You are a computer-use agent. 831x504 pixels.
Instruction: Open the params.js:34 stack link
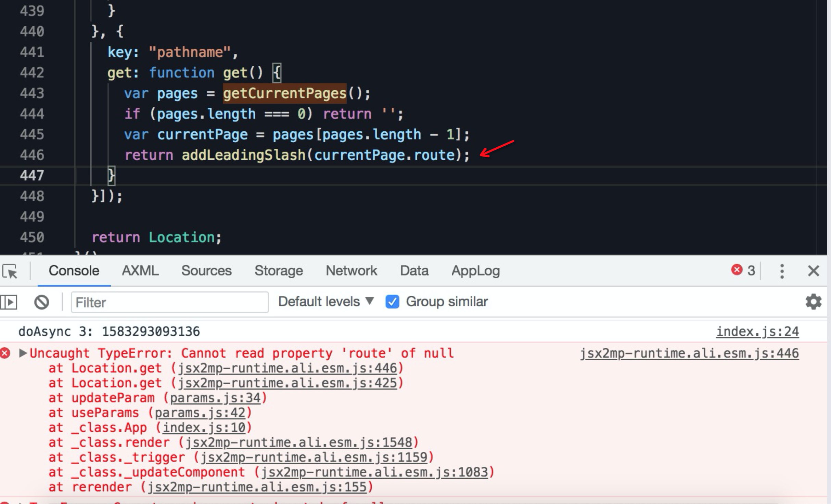pos(215,398)
